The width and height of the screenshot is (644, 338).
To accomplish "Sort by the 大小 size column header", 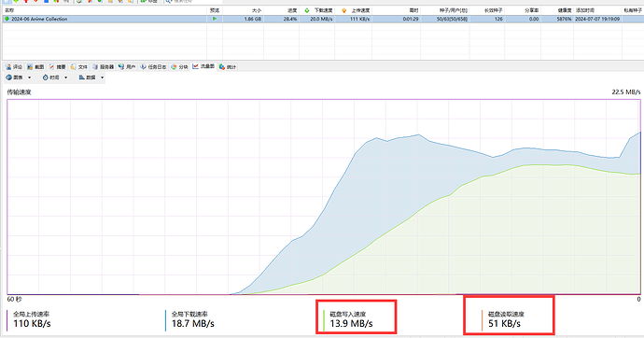I will [243, 10].
